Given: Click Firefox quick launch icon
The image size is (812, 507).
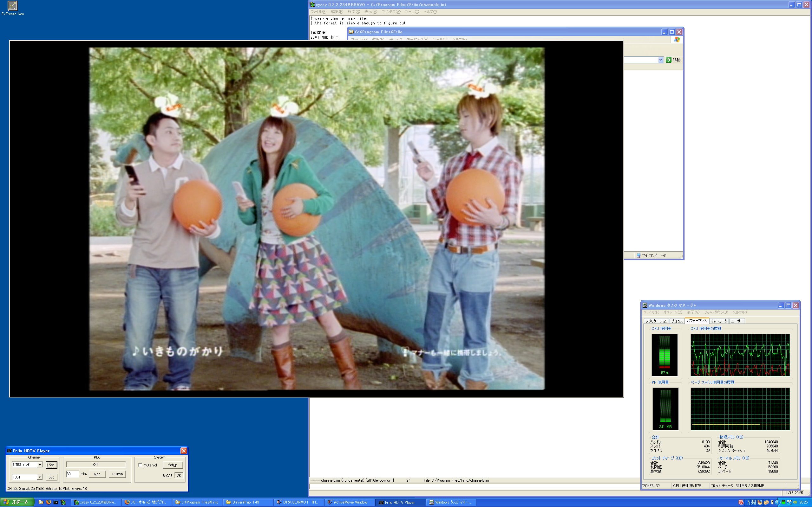Looking at the screenshot, I should [48, 502].
